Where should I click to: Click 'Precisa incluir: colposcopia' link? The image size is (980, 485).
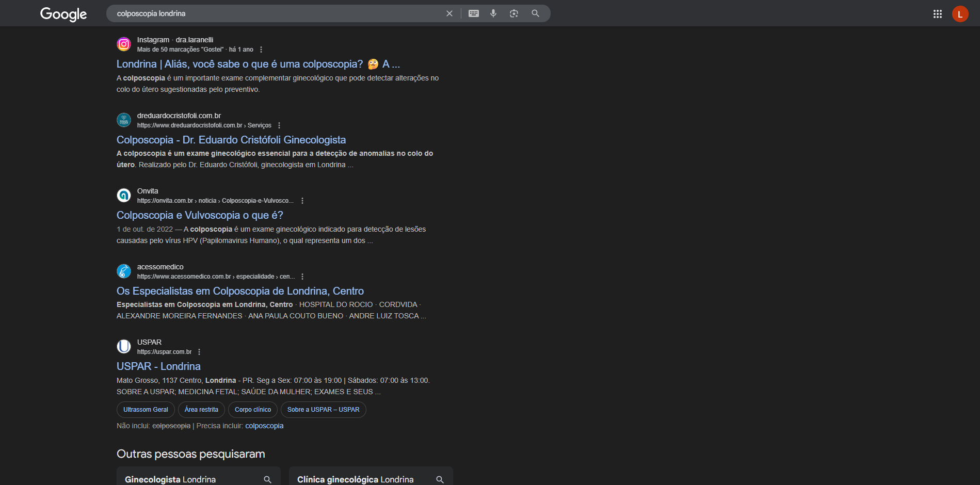point(264,426)
